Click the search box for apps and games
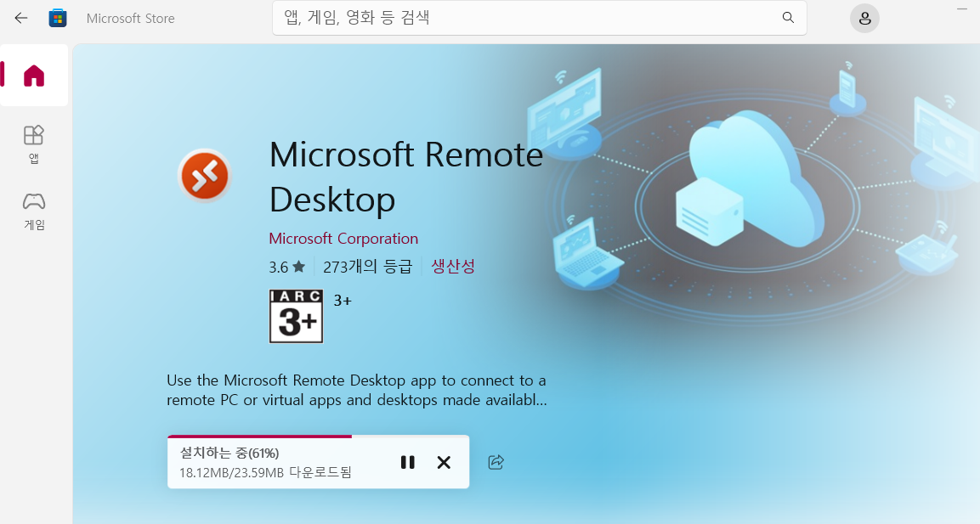Viewport: 980px width, 524px height. [x=540, y=18]
